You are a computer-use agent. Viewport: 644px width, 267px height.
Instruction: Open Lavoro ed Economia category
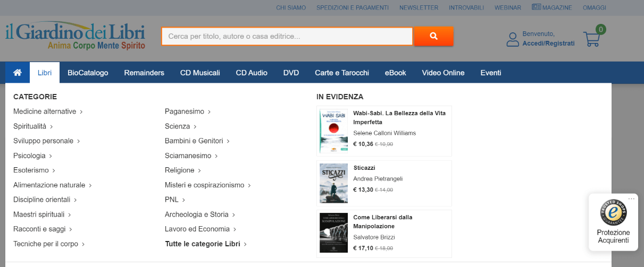click(200, 229)
